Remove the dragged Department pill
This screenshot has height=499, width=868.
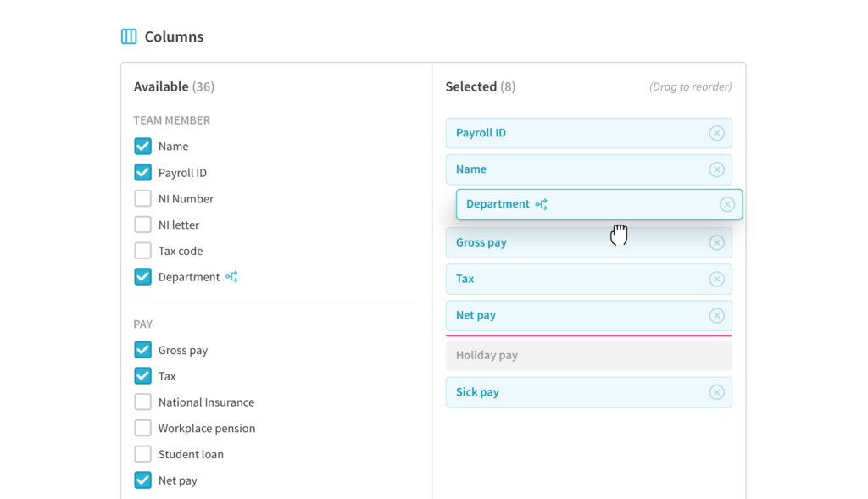[727, 204]
